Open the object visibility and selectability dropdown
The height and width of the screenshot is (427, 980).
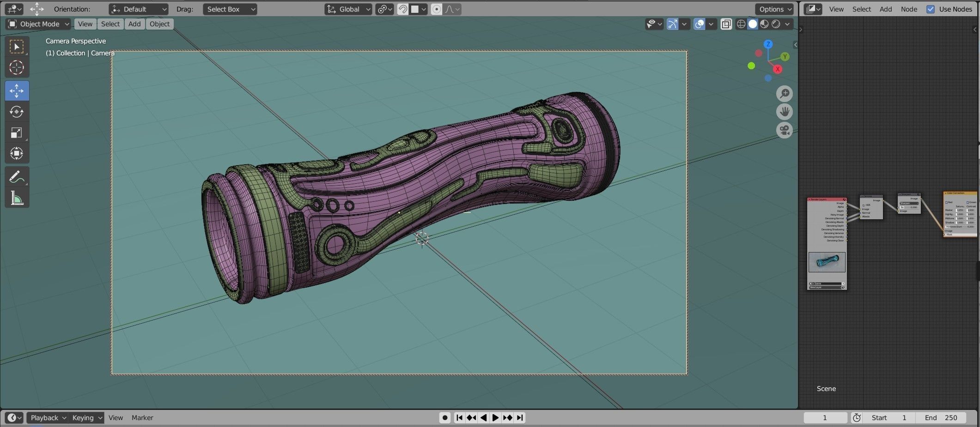654,24
